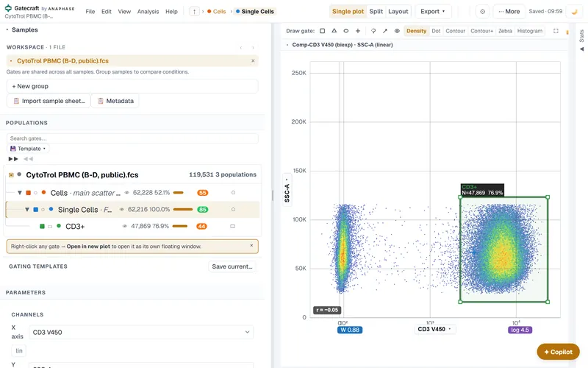Click the green 85 quality badge
This screenshot has width=588, height=368.
tap(203, 210)
